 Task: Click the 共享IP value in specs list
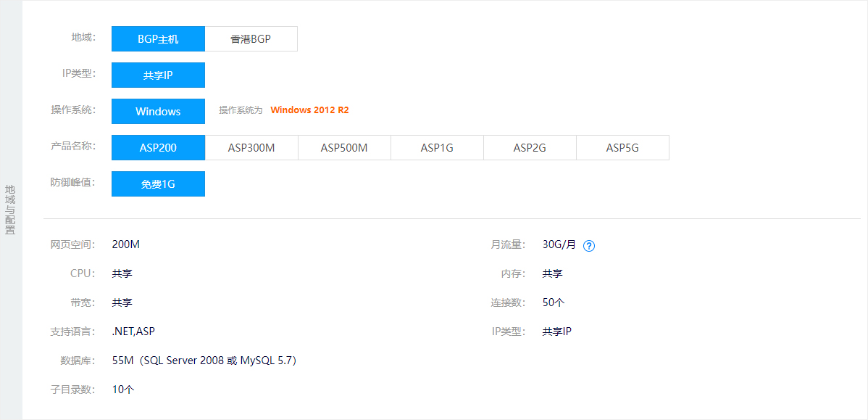[557, 332]
